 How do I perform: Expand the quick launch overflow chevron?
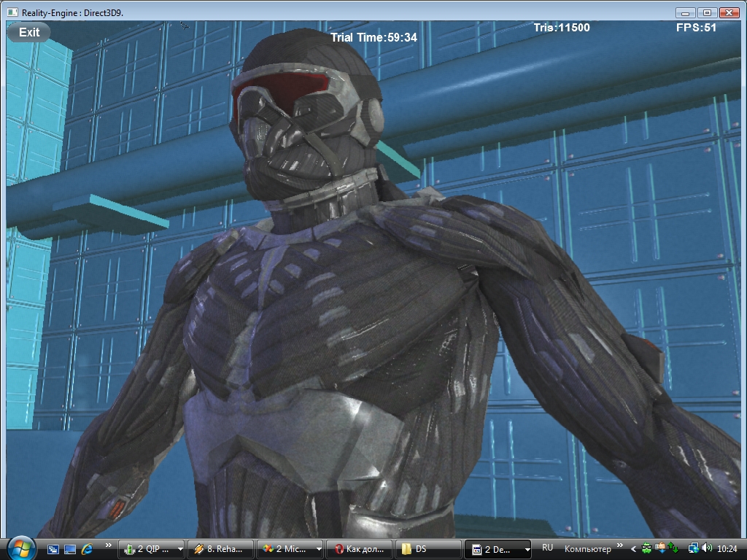click(x=109, y=545)
